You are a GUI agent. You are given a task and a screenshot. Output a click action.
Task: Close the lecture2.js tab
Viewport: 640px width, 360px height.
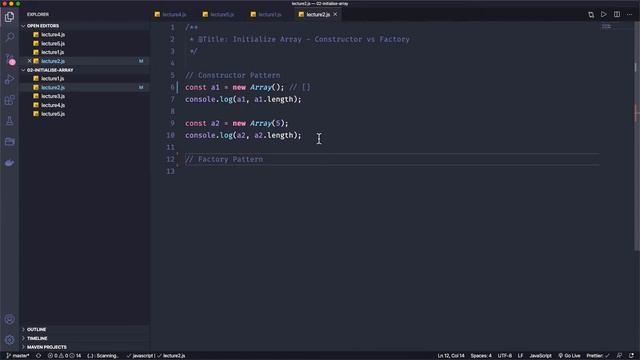(335, 14)
